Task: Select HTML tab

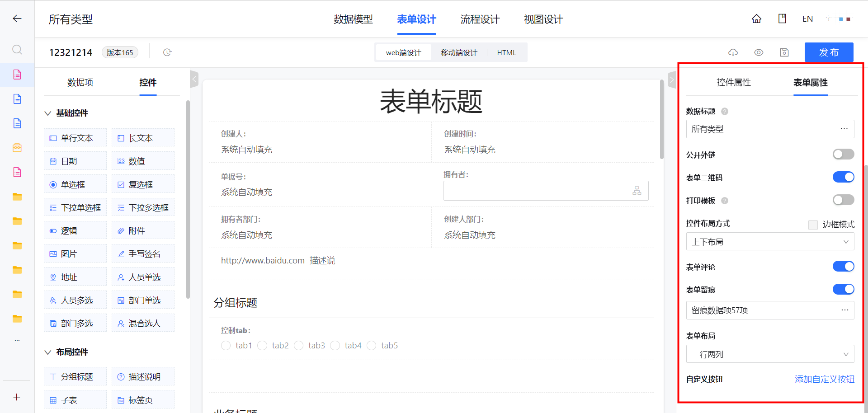Action: pos(506,52)
